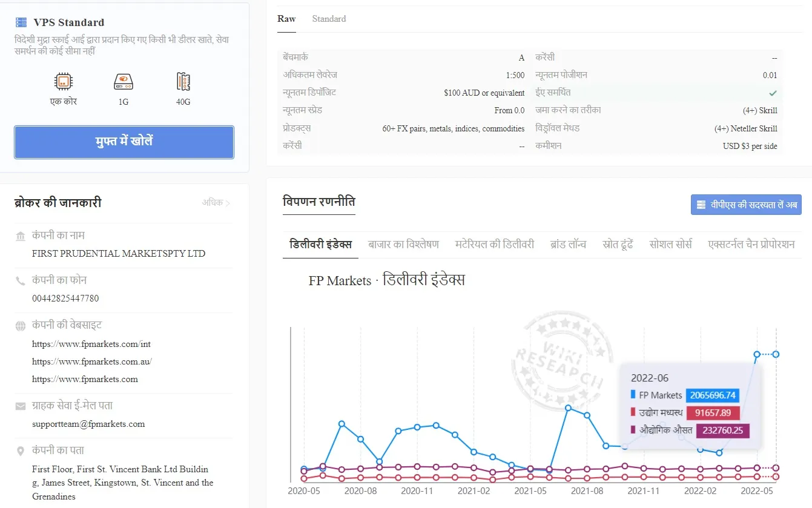Open the https://www.fpmarkets.com.au/ link
The image size is (812, 508).
(92, 361)
